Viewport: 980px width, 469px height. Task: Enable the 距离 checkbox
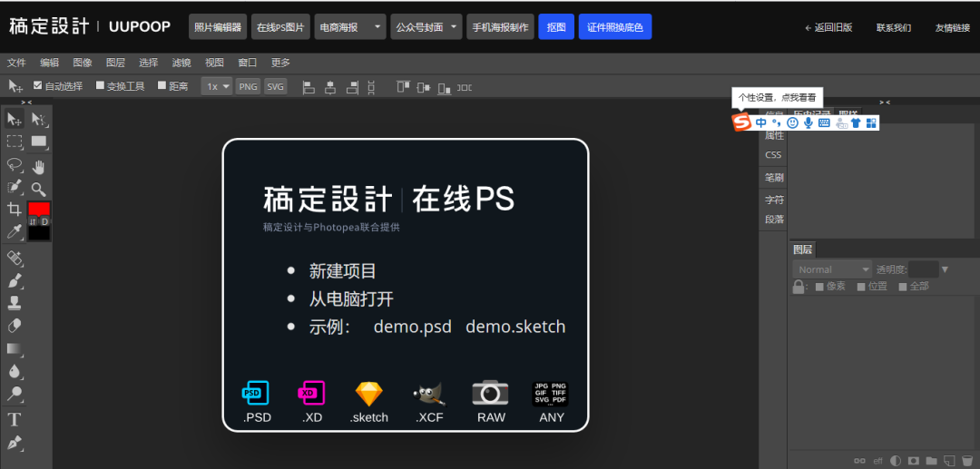pyautogui.click(x=162, y=85)
